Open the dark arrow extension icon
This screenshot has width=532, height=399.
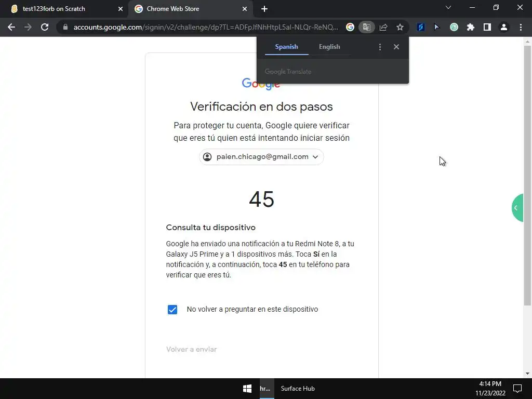pyautogui.click(x=437, y=27)
